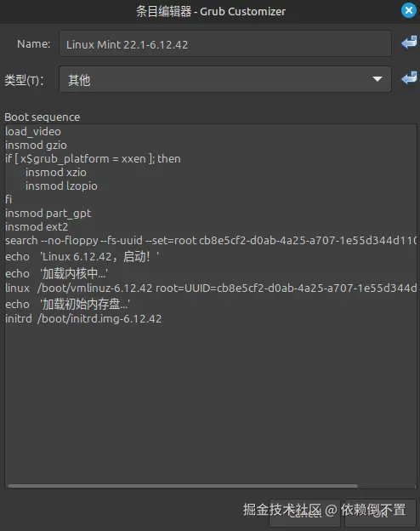Click the 'fi' line in the boot sequence
The width and height of the screenshot is (420, 531).
pos(9,199)
